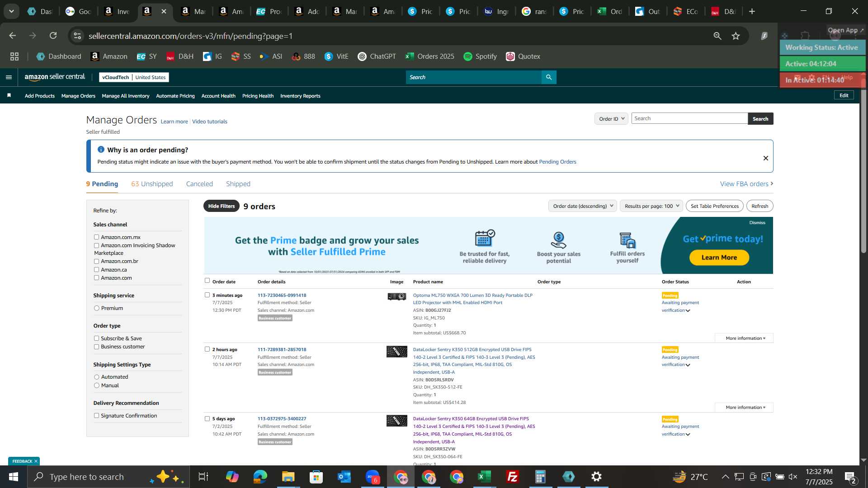Viewport: 868px width, 488px height.
Task: Open Automate Pricing menu item
Action: [175, 96]
